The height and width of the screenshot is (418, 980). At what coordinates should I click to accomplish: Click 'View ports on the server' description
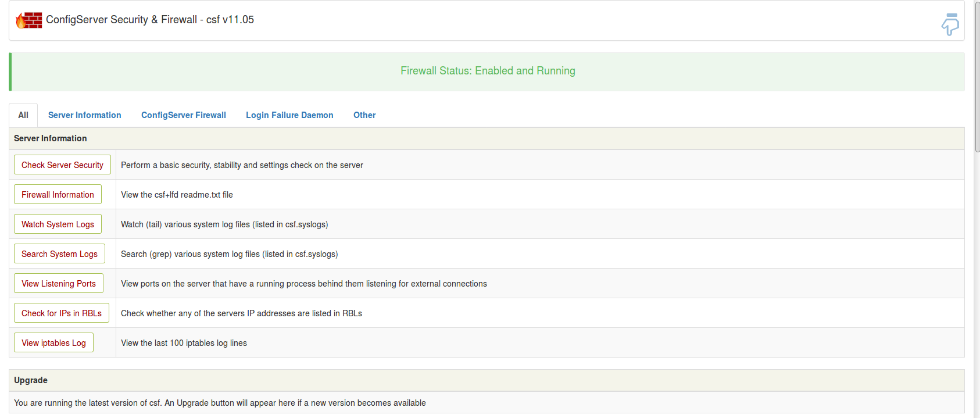(x=304, y=284)
